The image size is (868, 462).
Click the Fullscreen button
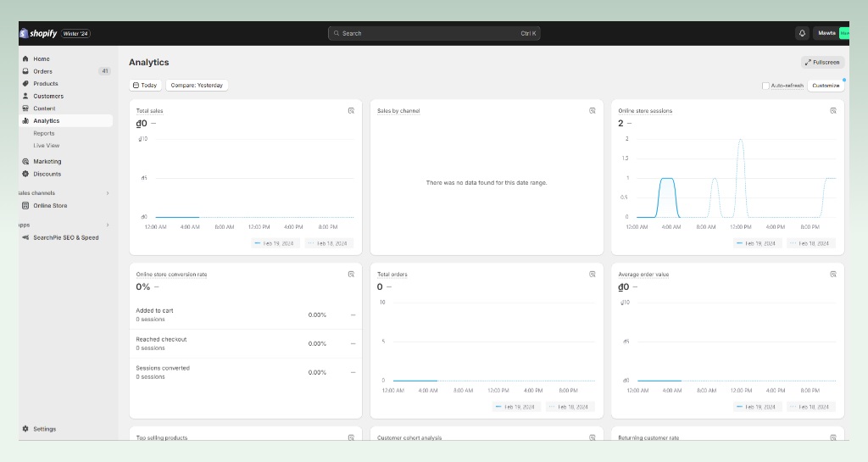coord(822,62)
